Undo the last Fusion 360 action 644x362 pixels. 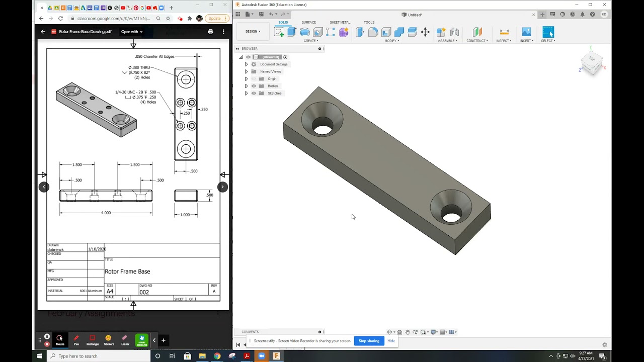[272, 15]
